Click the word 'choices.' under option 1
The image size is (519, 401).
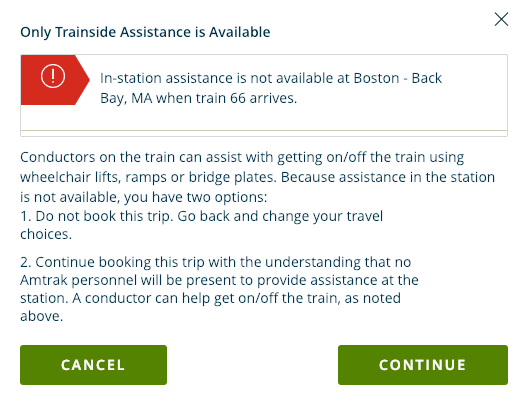pos(46,234)
